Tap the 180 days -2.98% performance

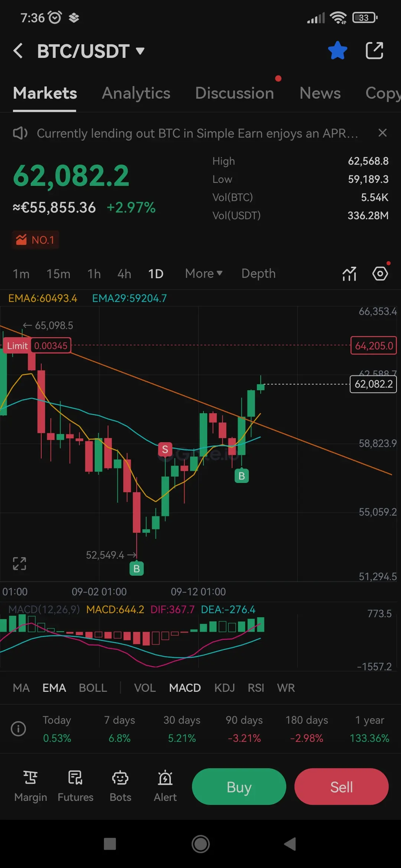307,729
